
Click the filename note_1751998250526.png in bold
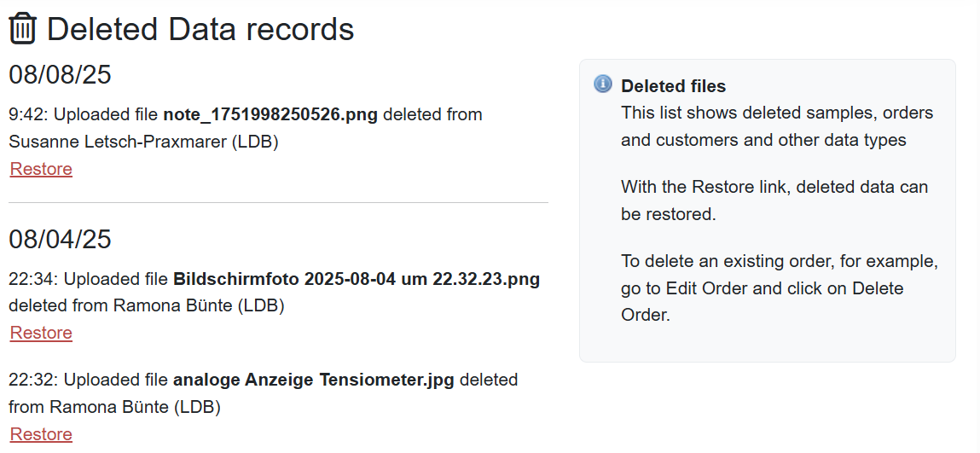click(x=270, y=115)
